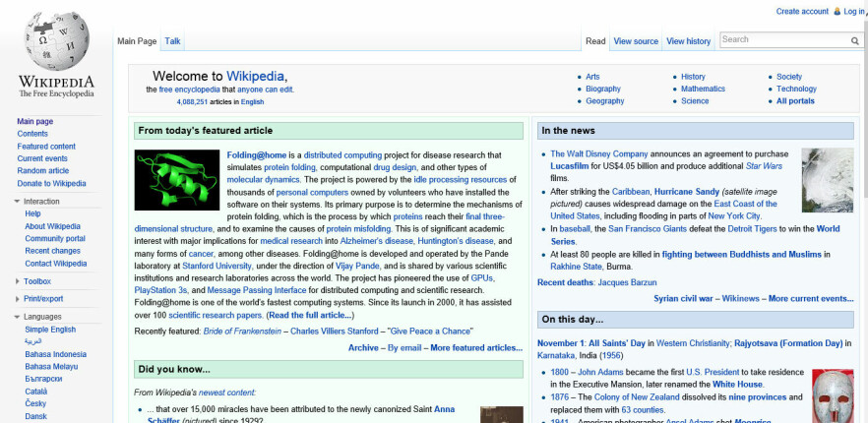This screenshot has width=868, height=423.
Task: Open a Random article
Action: [43, 170]
